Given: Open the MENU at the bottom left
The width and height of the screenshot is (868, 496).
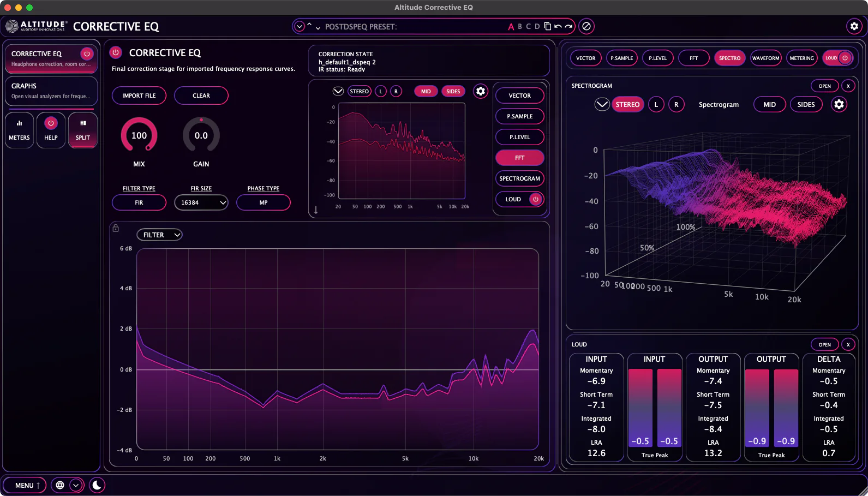Looking at the screenshot, I should click(24, 485).
